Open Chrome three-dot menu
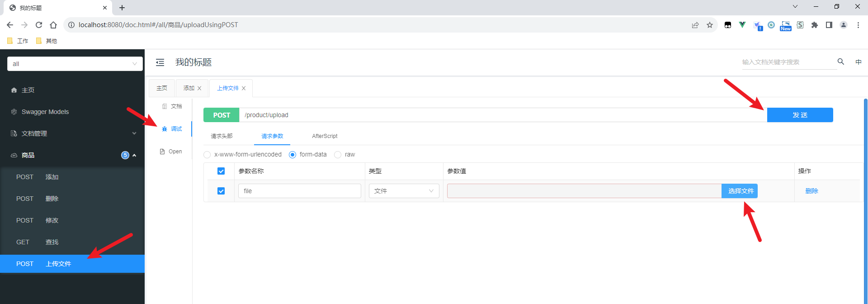868x304 pixels. [858, 25]
